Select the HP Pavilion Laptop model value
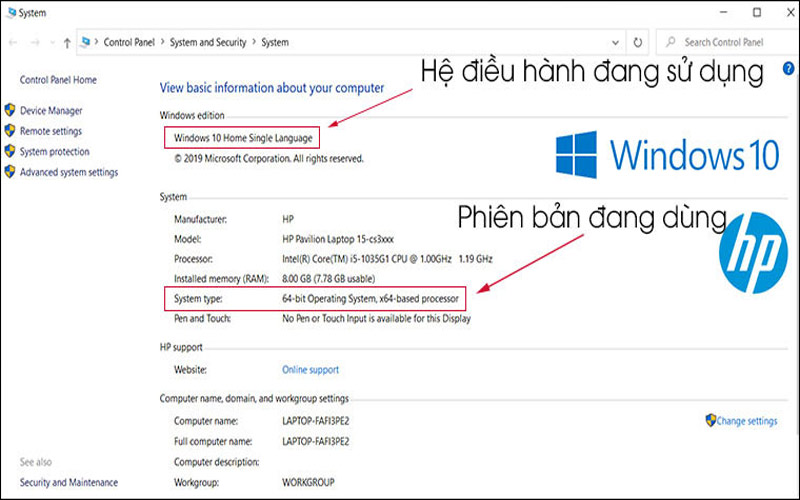This screenshot has height=500, width=800. pos(338,239)
